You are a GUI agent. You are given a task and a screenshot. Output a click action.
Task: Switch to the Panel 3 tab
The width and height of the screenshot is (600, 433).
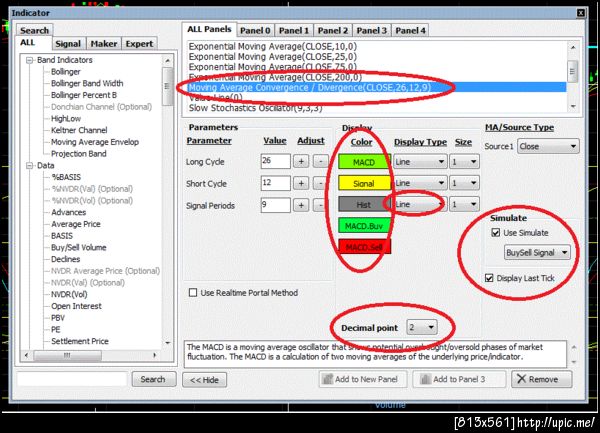(x=372, y=31)
